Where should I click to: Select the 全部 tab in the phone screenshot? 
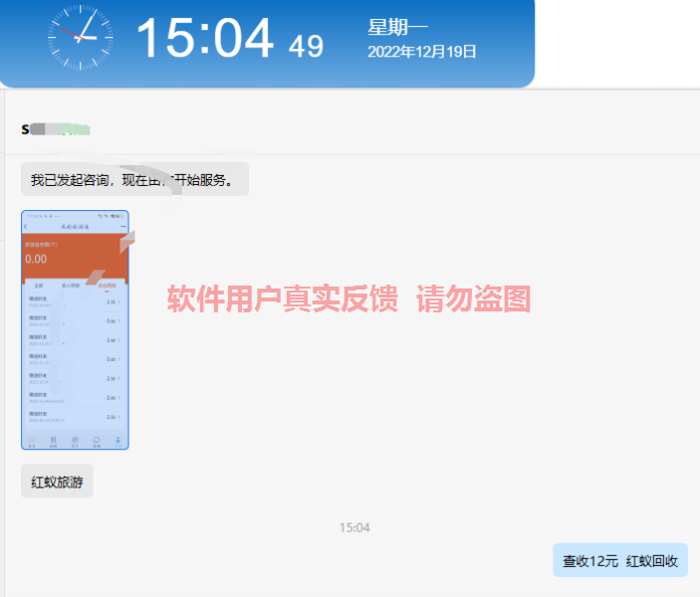38,285
